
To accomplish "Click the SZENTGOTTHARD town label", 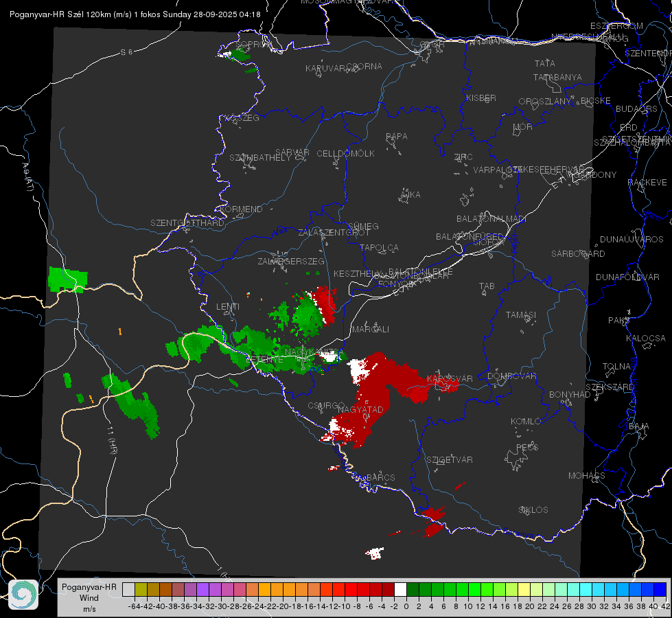I will coord(187,223).
